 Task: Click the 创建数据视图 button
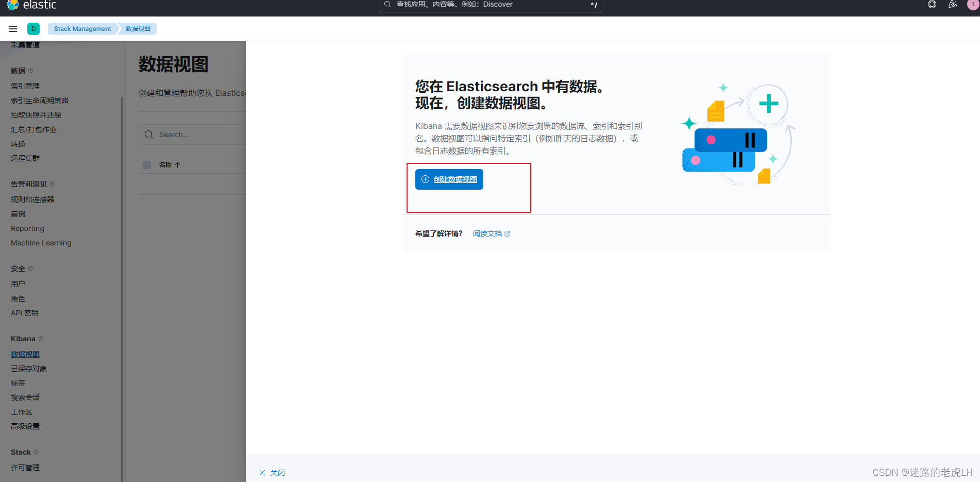click(x=449, y=179)
